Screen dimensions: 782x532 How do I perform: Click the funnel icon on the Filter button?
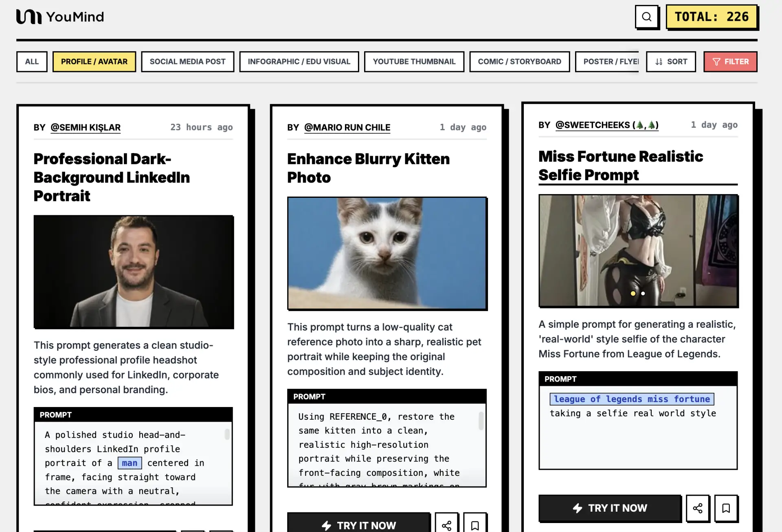pyautogui.click(x=716, y=62)
